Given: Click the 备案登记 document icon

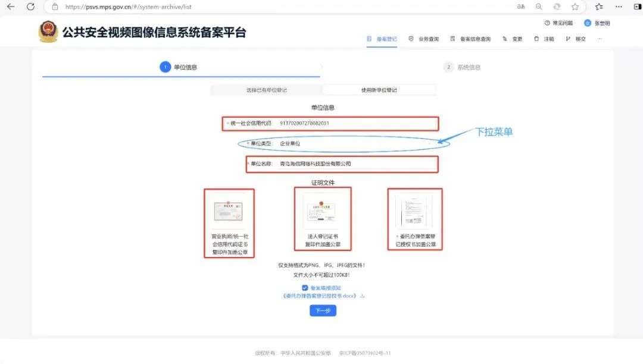Looking at the screenshot, I should click(369, 39).
